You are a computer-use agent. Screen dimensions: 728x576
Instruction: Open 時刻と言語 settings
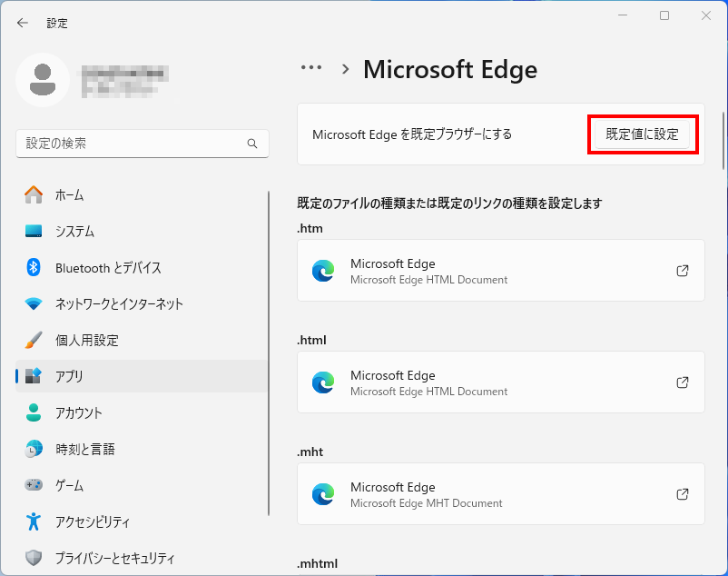(141, 449)
